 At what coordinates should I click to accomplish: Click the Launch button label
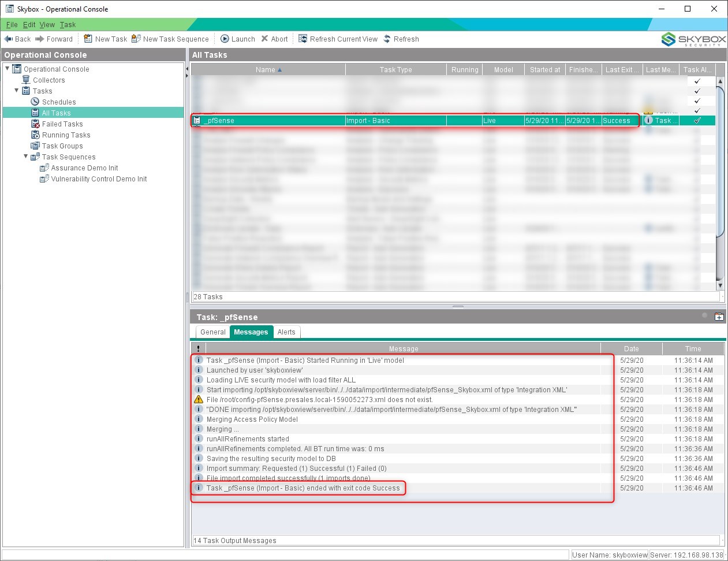tap(243, 39)
